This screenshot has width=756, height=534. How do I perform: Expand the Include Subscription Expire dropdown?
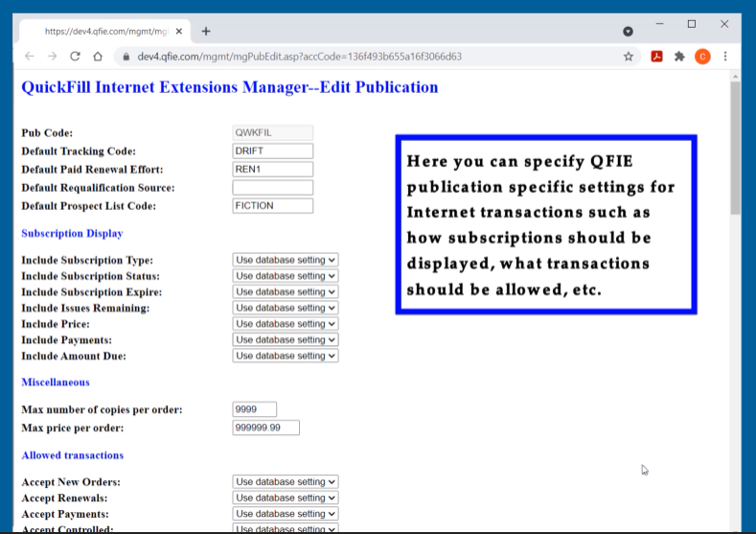pos(285,291)
